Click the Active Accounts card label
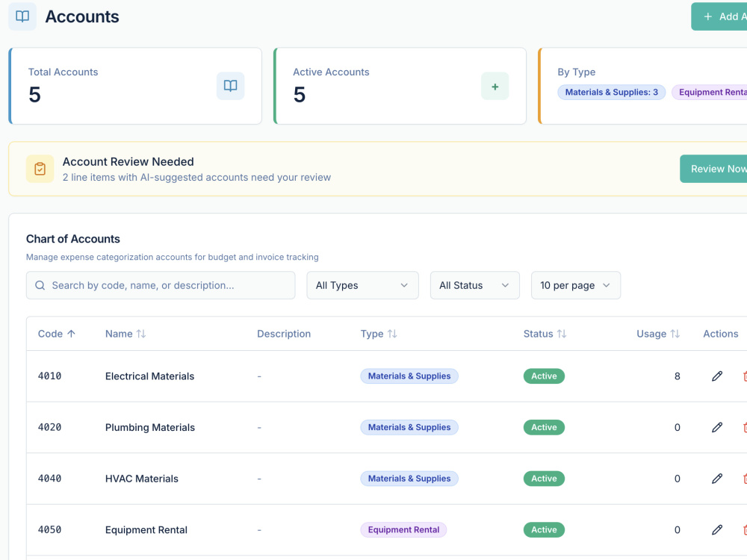 [331, 72]
